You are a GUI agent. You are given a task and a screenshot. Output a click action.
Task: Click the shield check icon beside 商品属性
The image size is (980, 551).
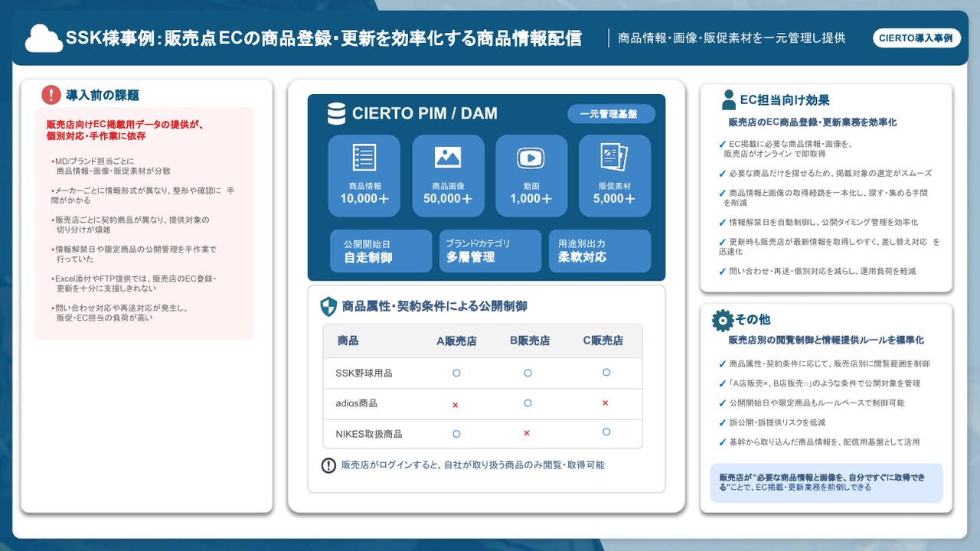[x=328, y=307]
